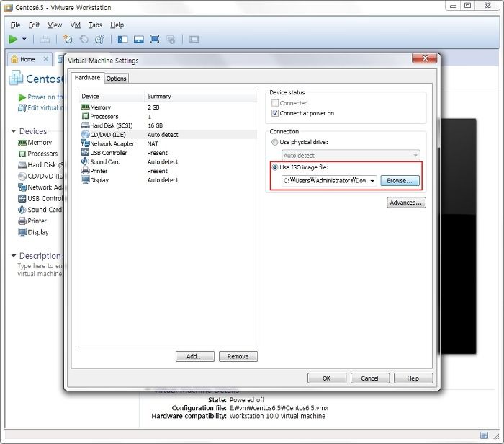Screen dimensions: 504x444
Task: Open the Help menu
Action: [x=117, y=25]
